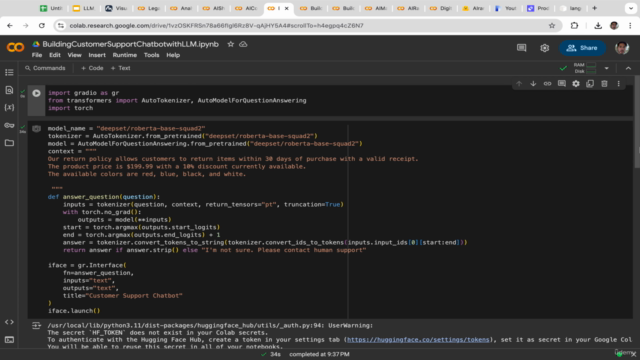Open the table of contents sidebar icon
The width and height of the screenshot is (640, 360).
(x=9, y=72)
